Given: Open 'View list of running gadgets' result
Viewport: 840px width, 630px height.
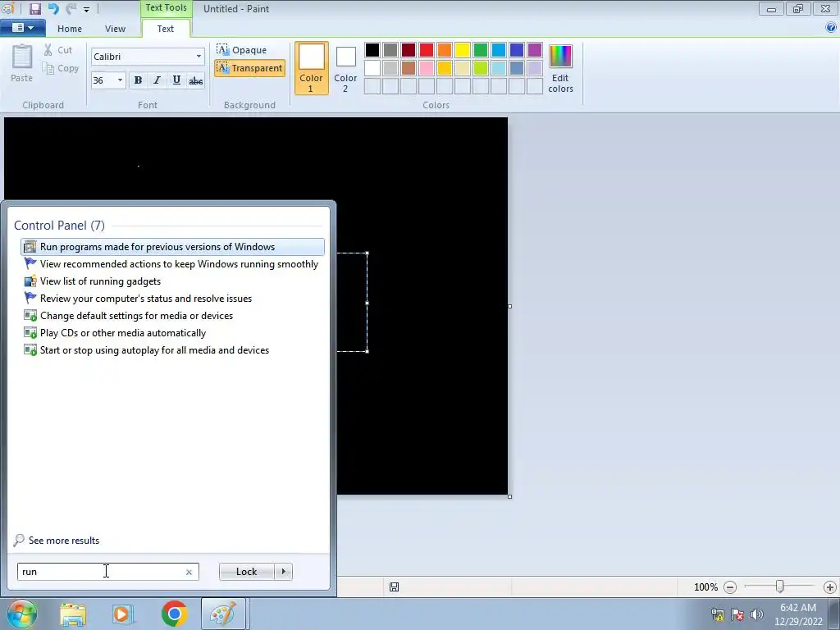Looking at the screenshot, I should (172, 281).
